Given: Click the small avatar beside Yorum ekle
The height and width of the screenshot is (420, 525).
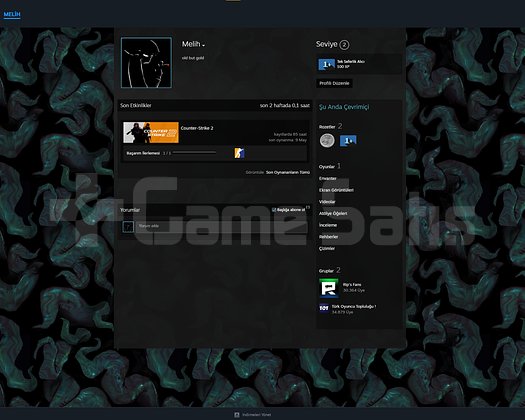Looking at the screenshot, I should point(128,227).
